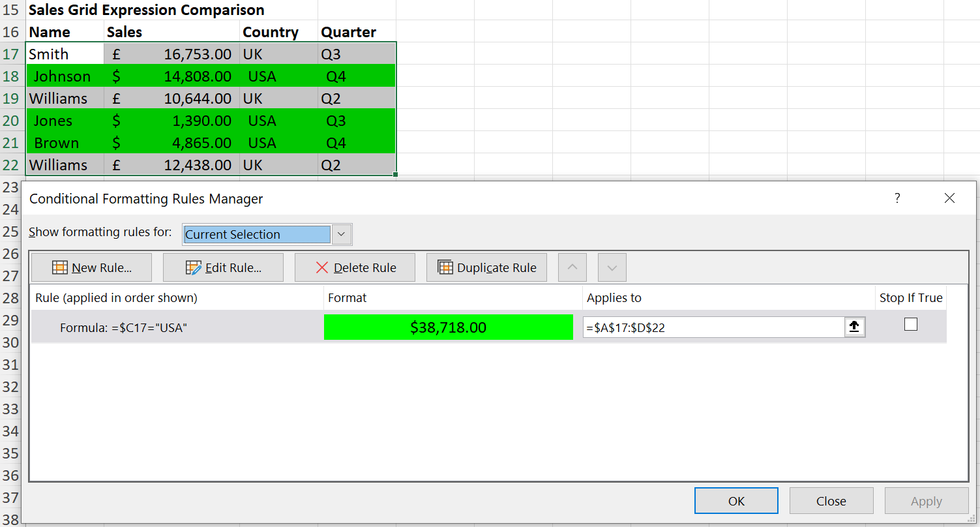Click row header 18 in the worksheet
This screenshot has height=527, width=980.
pos(12,76)
